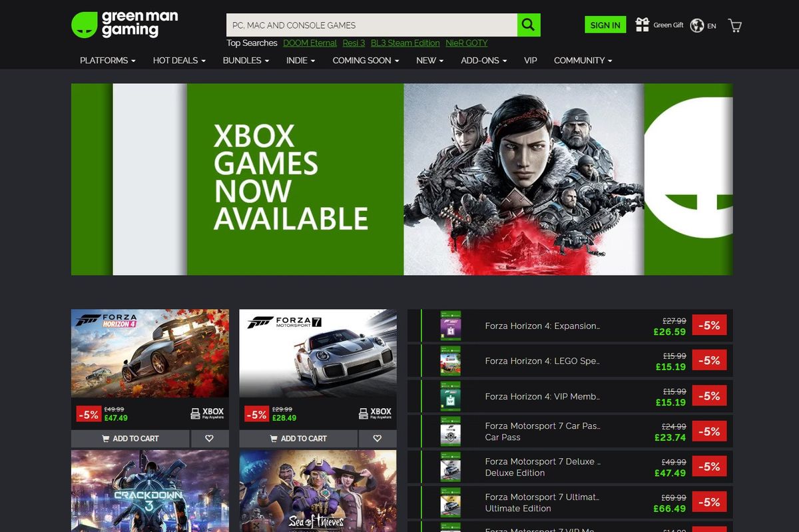The height and width of the screenshot is (532, 799).
Task: Click the Forza Horizon 4 VIP Membership thumbnail icon
Action: 450,396
